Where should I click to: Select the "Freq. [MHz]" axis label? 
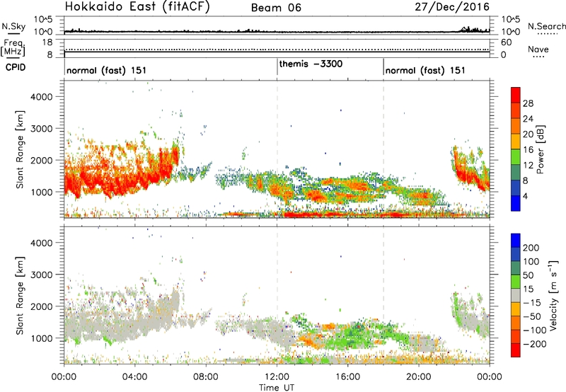(x=13, y=47)
